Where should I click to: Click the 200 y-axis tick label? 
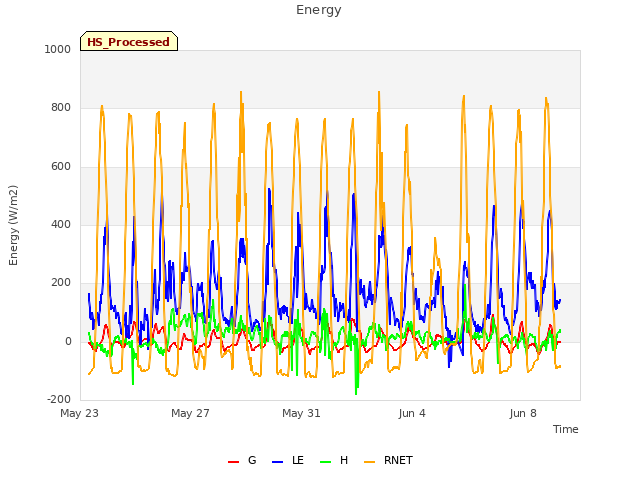click(61, 282)
